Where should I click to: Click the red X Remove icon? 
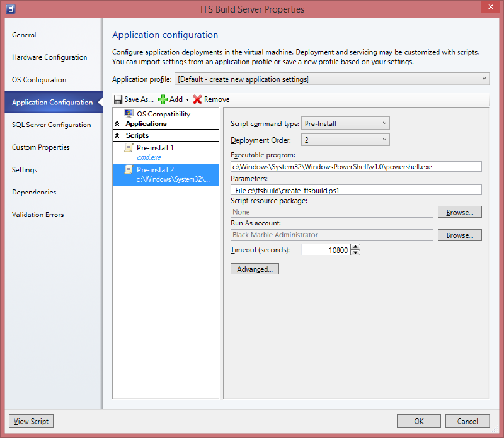(197, 99)
